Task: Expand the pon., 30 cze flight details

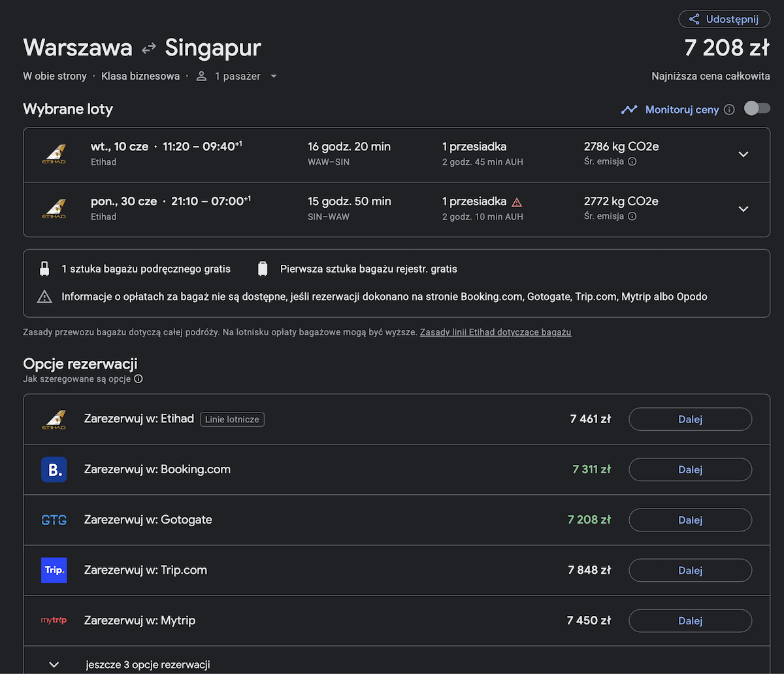Action: click(743, 209)
